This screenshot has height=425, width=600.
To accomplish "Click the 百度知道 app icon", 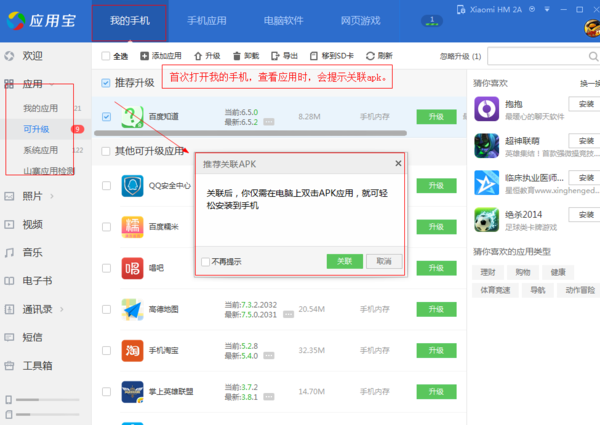I will point(132,117).
